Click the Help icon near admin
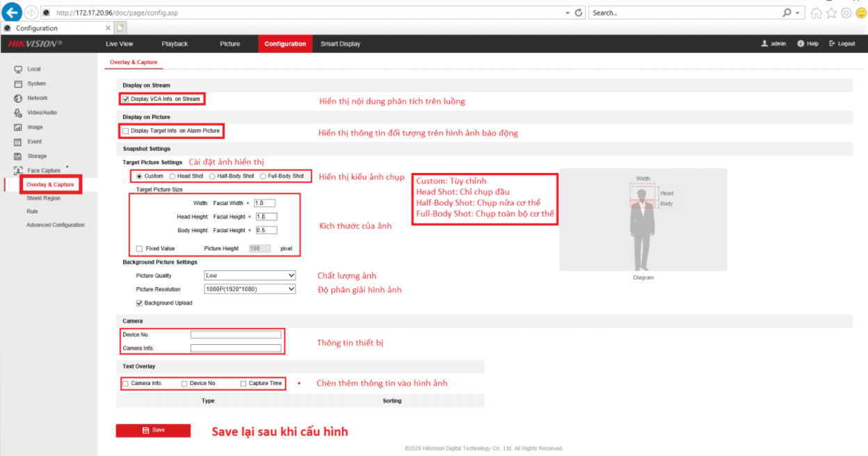This screenshot has width=868, height=456. tap(800, 43)
